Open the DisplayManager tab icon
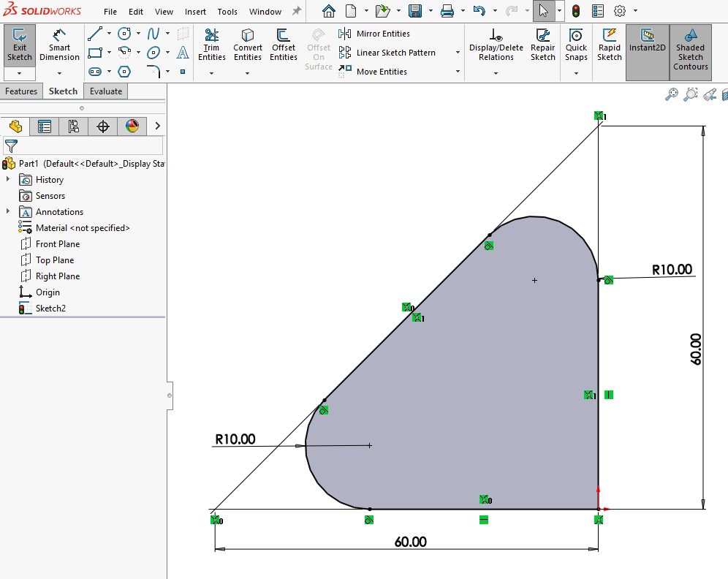728x579 pixels. pos(132,126)
